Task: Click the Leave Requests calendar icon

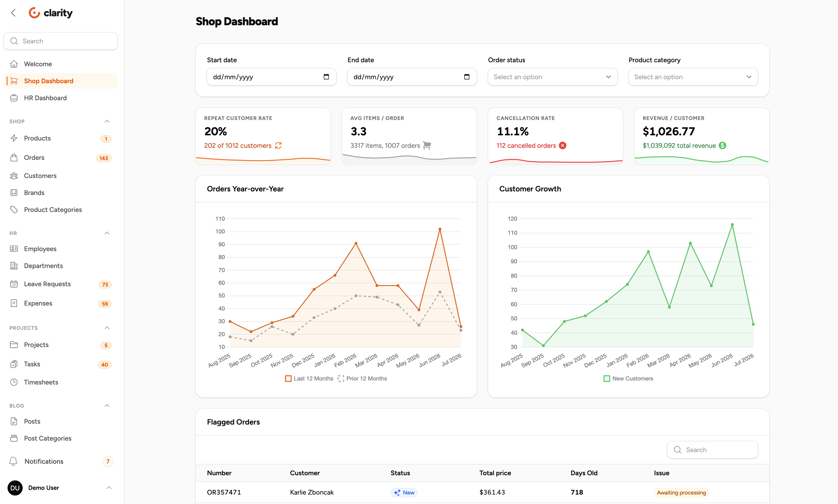Action: coord(14,284)
